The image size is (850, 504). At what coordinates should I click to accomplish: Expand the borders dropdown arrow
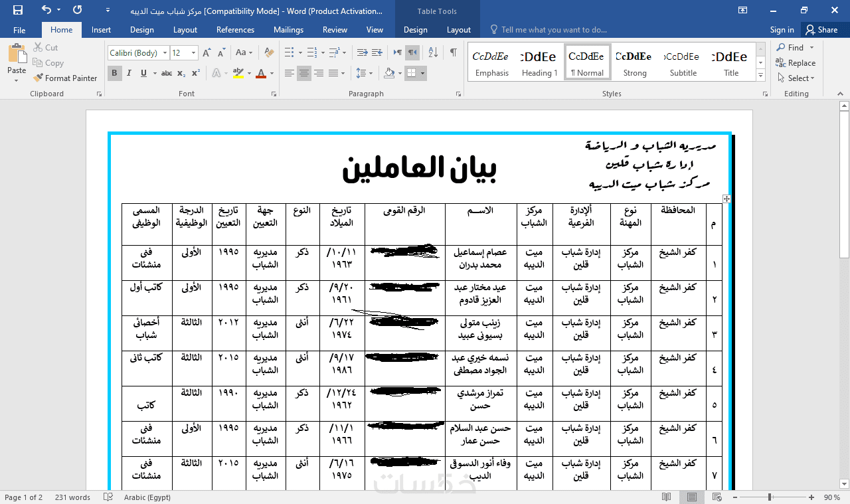coord(422,73)
